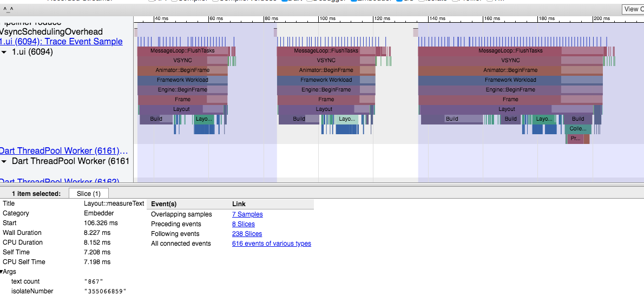Select the Build slice starting near 35 ms
The height and width of the screenshot is (302, 644).
156,119
